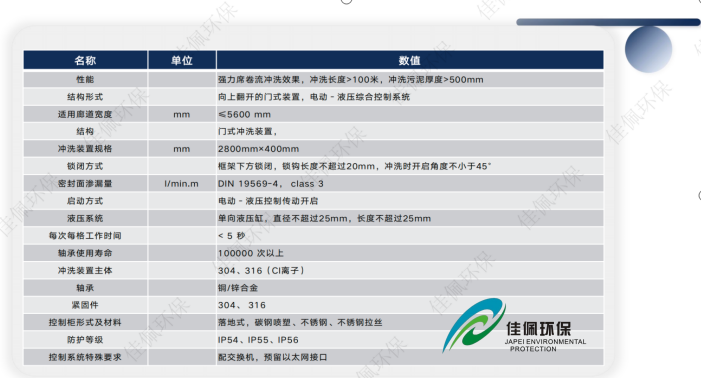Click the 液压系统 row label
The width and height of the screenshot is (701, 378).
coord(85,218)
